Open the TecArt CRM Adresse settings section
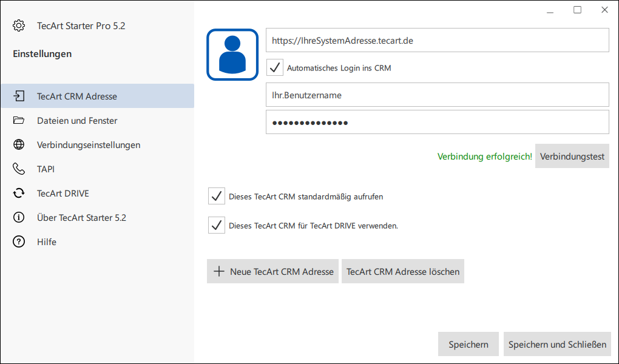Image resolution: width=619 pixels, height=364 pixels. pos(98,96)
